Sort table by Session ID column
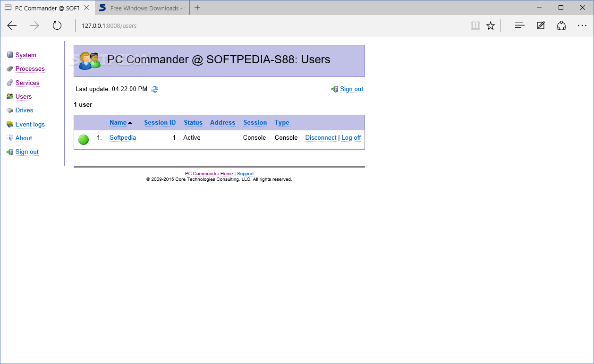594x364 pixels. coord(160,123)
